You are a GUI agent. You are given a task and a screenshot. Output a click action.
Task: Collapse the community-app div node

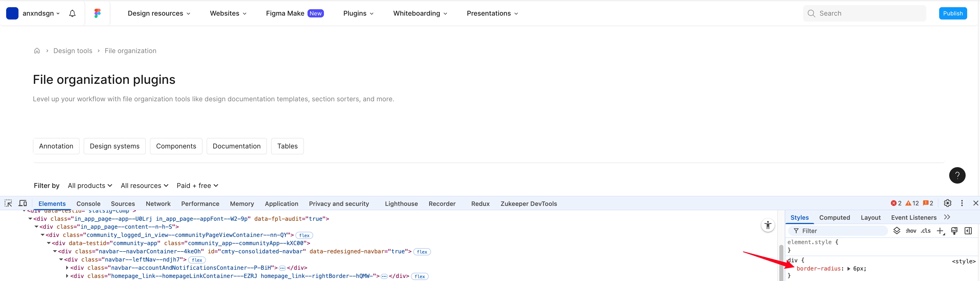click(49, 243)
